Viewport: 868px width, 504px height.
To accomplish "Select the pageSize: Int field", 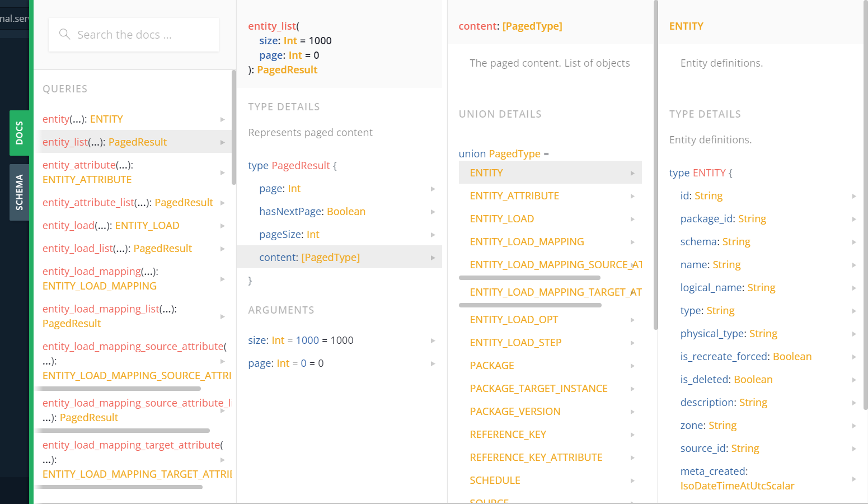I will click(x=289, y=235).
